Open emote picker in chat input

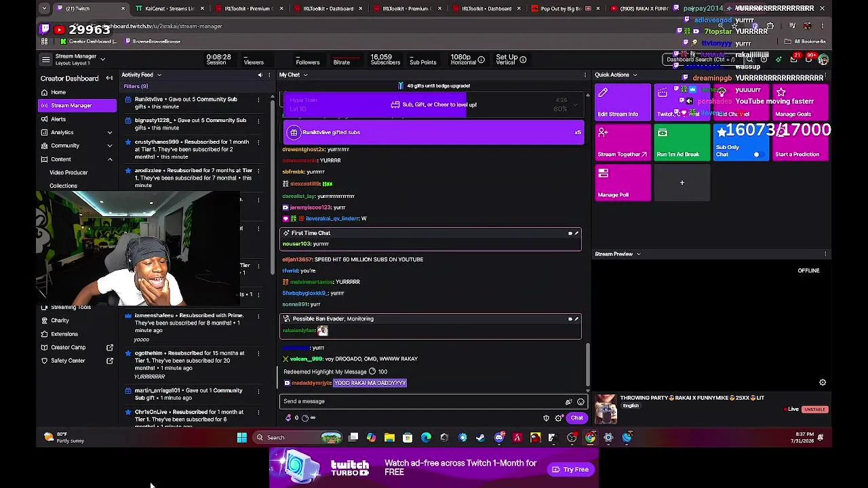[x=580, y=401]
